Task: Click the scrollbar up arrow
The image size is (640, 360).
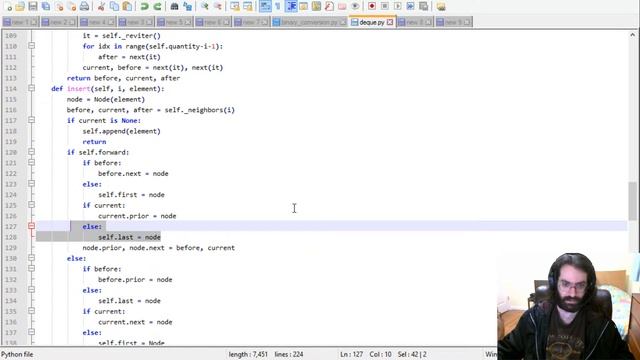Action: [633, 35]
